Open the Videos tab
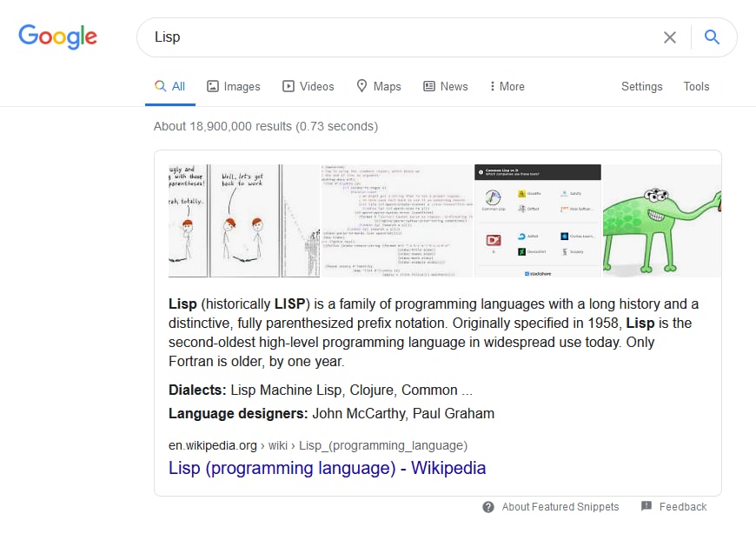 pyautogui.click(x=308, y=86)
